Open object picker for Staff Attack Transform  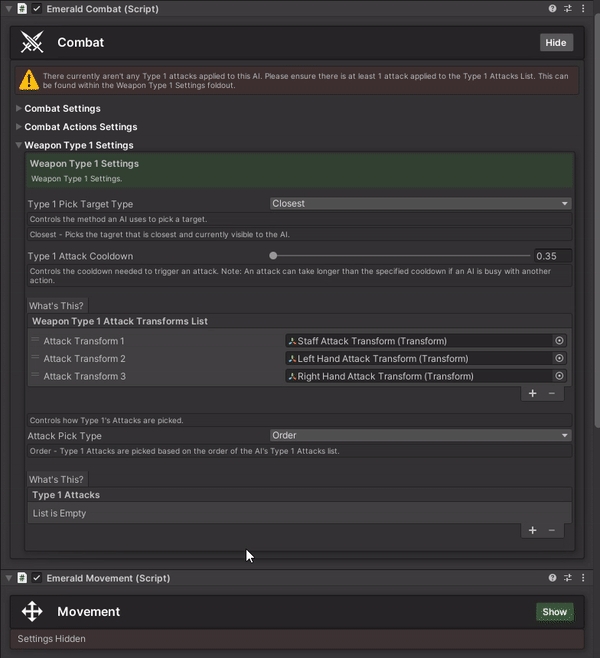point(560,341)
